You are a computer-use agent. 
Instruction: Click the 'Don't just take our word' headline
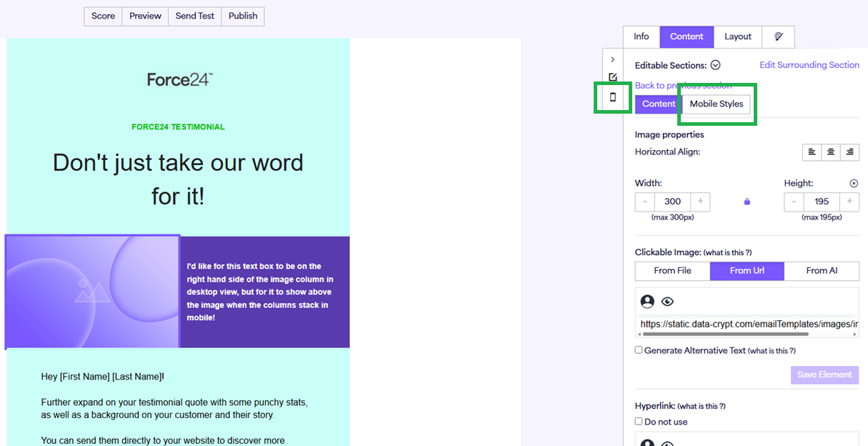coord(178,179)
